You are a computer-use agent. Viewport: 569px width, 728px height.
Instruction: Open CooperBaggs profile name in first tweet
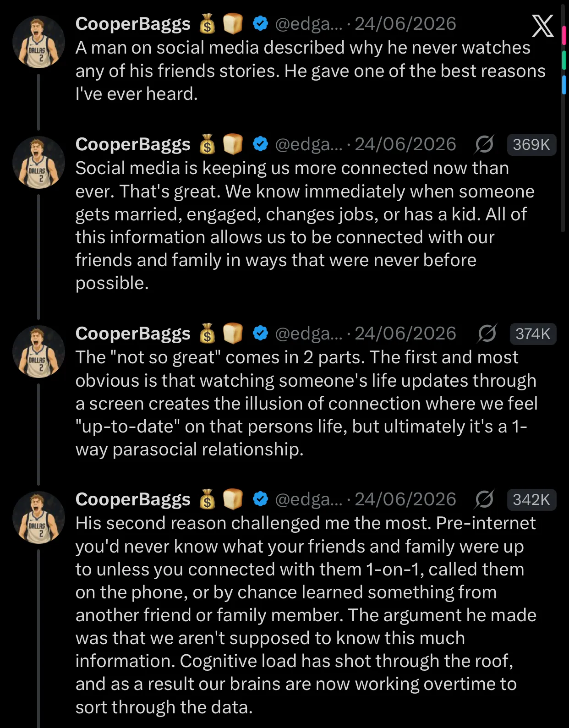[133, 24]
